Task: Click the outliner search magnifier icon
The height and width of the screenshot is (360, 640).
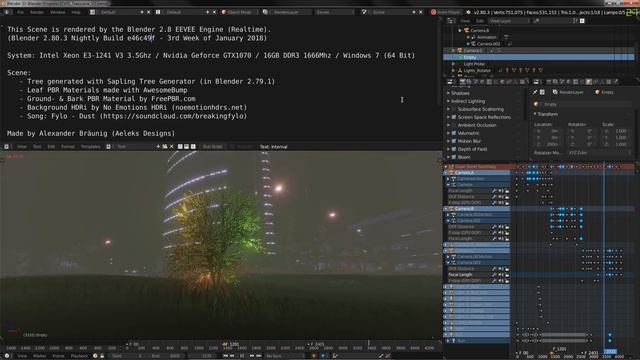Action: (x=537, y=21)
